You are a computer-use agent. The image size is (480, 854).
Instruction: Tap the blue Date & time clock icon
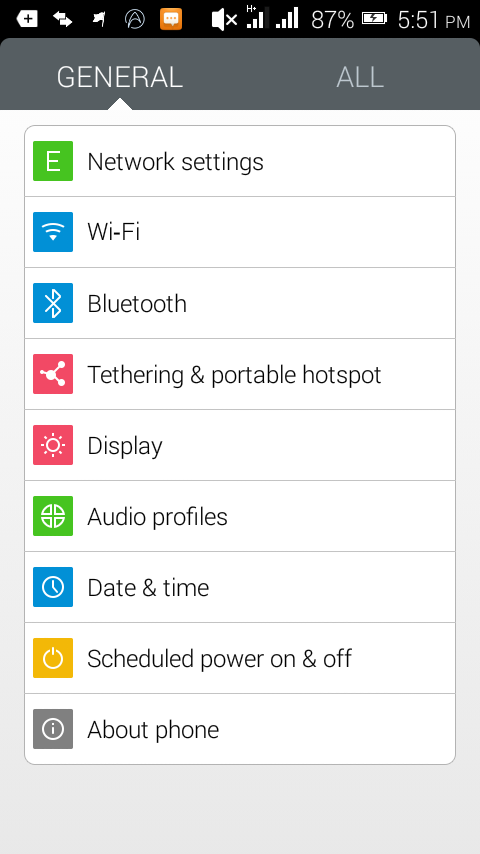(x=53, y=587)
